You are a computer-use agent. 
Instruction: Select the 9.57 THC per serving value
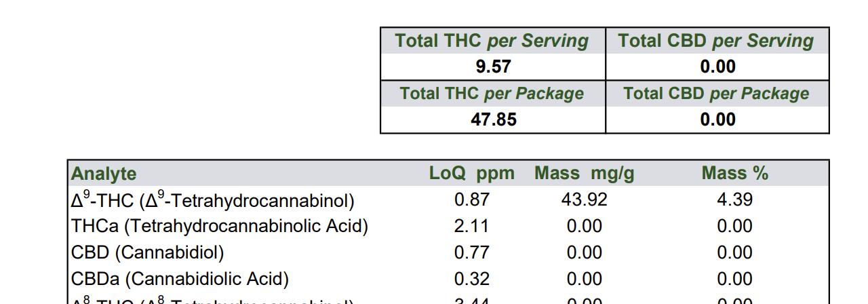point(493,66)
